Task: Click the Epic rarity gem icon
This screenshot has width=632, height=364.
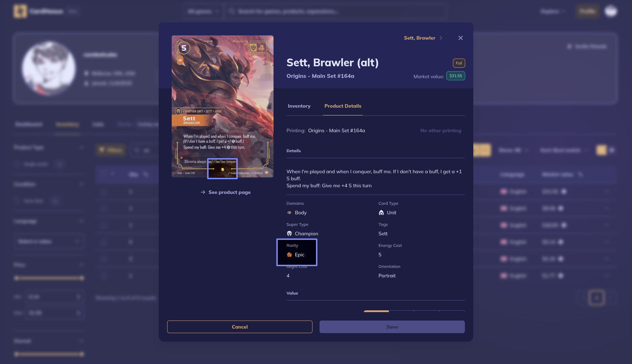Action: coord(289,255)
